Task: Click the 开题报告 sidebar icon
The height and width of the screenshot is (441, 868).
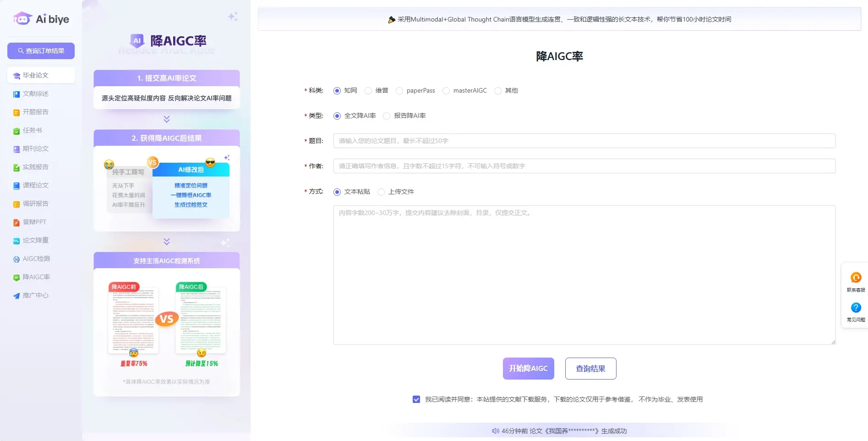Action: [x=37, y=112]
